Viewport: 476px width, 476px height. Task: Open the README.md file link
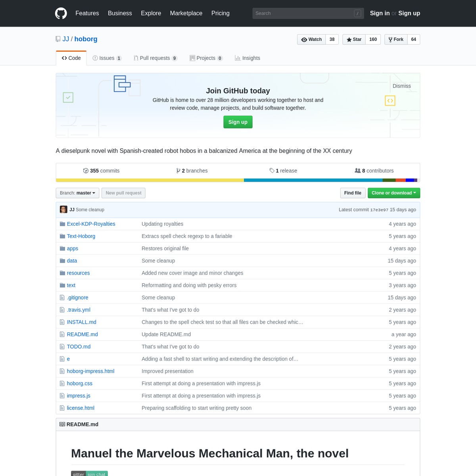click(82, 334)
